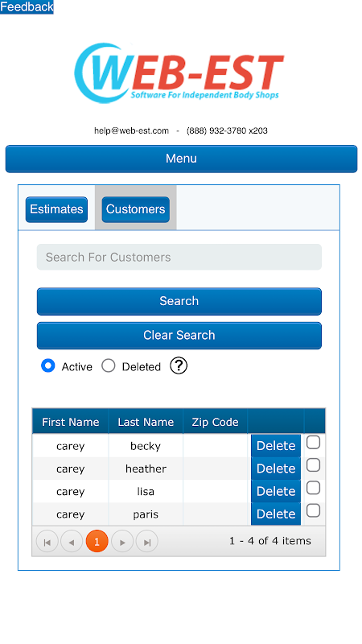Select page 1 in pager

pos(97,541)
